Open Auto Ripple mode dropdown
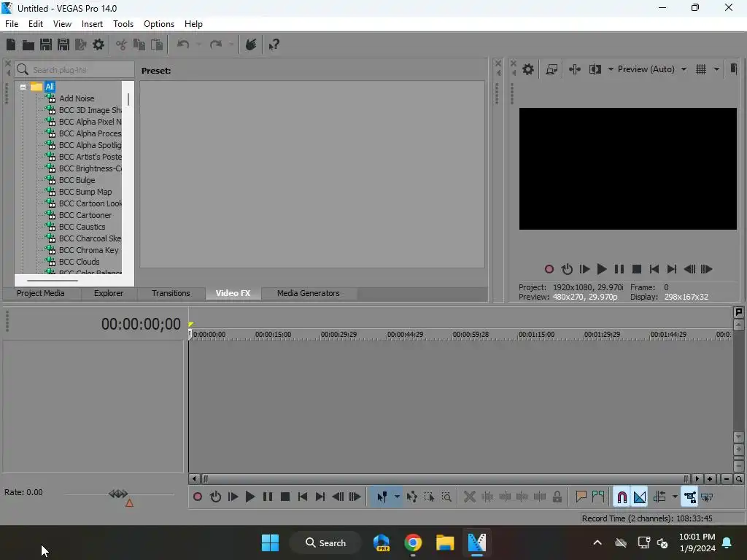This screenshot has height=560, width=747. point(675,497)
